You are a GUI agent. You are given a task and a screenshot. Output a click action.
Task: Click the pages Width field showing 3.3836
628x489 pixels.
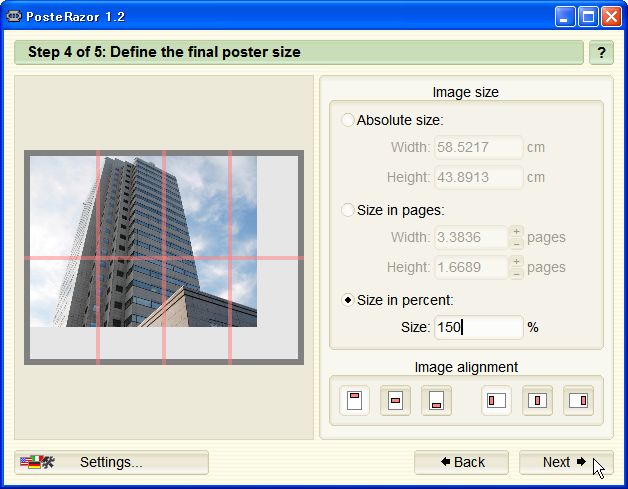pos(472,237)
